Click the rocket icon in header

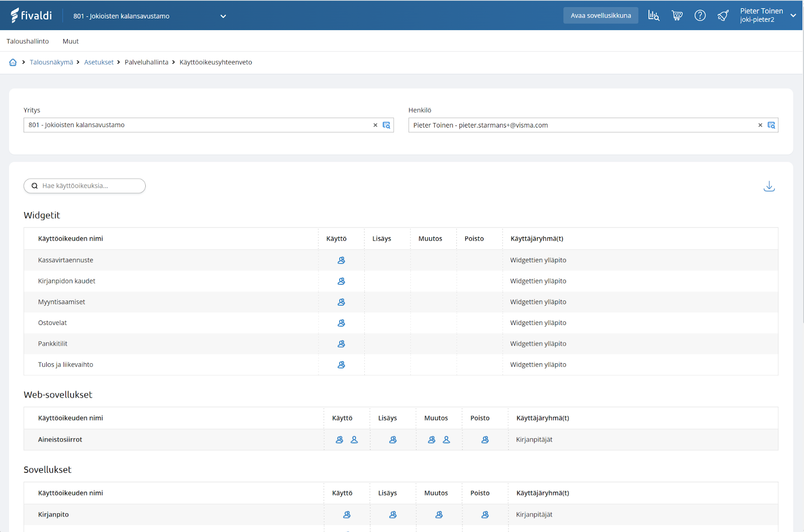723,16
